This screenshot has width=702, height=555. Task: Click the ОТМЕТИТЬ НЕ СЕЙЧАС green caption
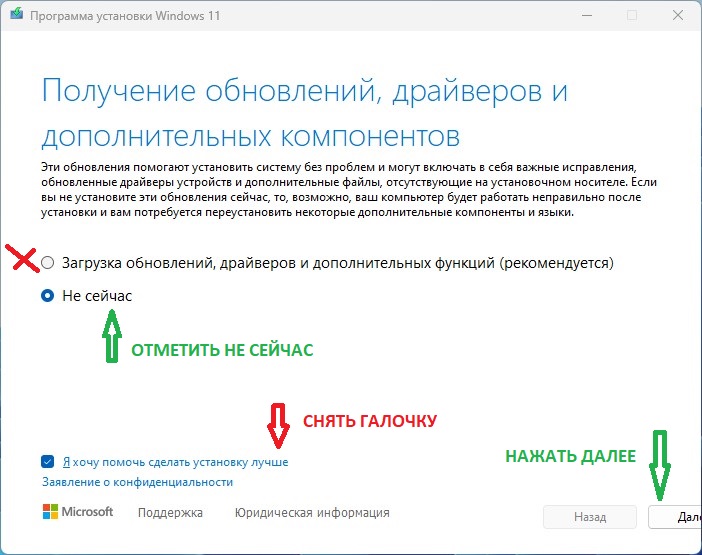[x=222, y=350]
